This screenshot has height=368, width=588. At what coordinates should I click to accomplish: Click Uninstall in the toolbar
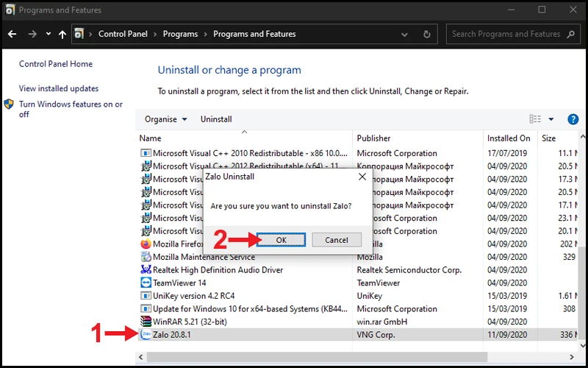pos(216,119)
